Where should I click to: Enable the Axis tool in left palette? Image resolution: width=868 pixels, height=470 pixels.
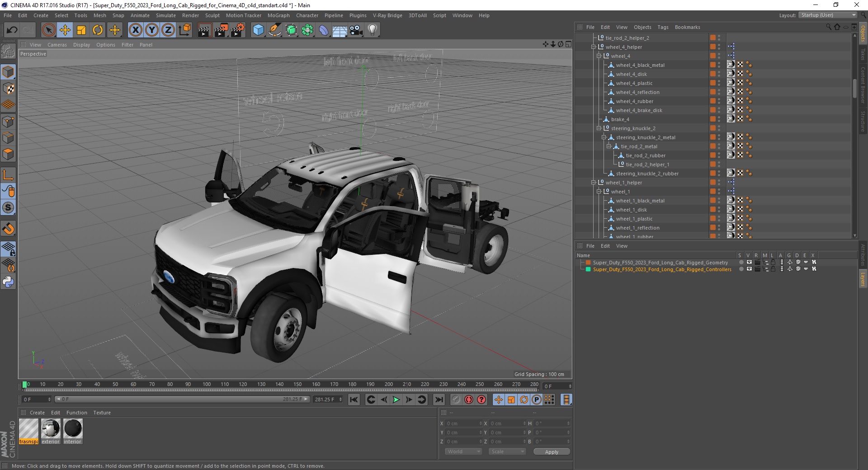[8, 175]
